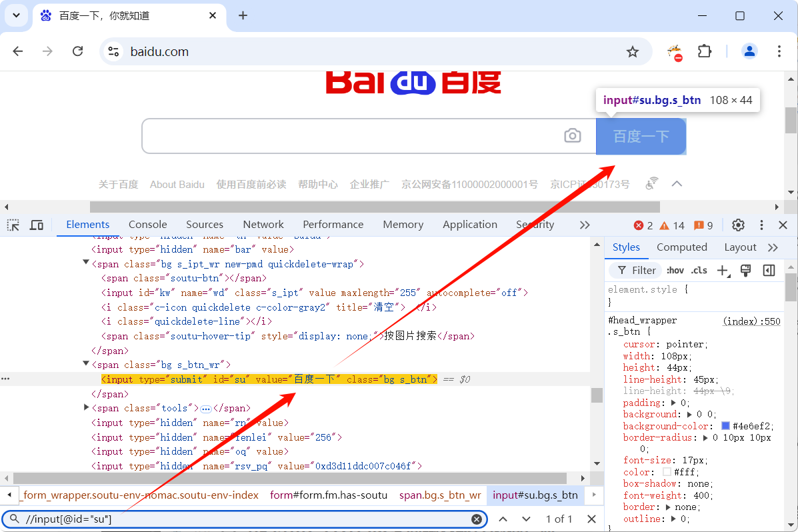
Task: Open the Application tab
Action: [x=470, y=225]
